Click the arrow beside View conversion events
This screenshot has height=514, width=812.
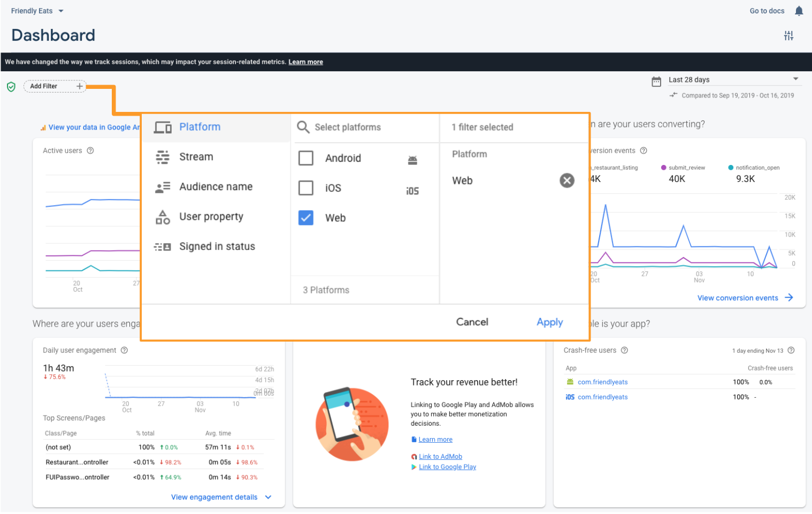point(789,298)
